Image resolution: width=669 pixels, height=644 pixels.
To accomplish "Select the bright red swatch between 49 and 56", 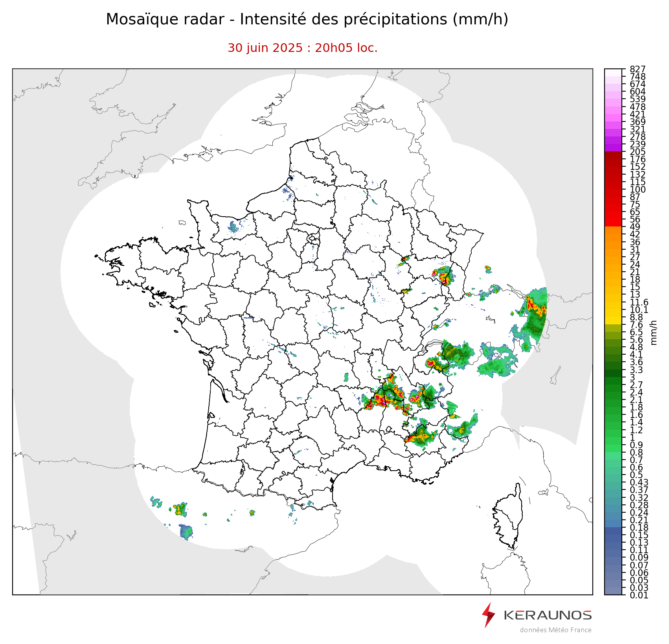I will point(613,223).
